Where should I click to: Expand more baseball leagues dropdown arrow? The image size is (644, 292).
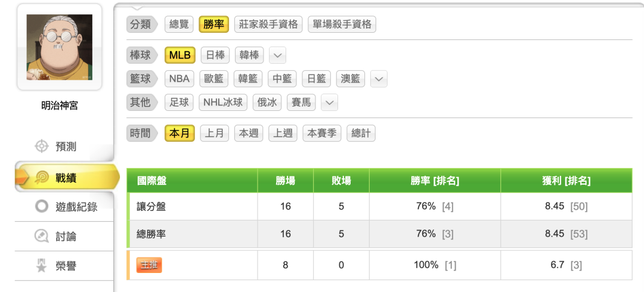point(278,55)
